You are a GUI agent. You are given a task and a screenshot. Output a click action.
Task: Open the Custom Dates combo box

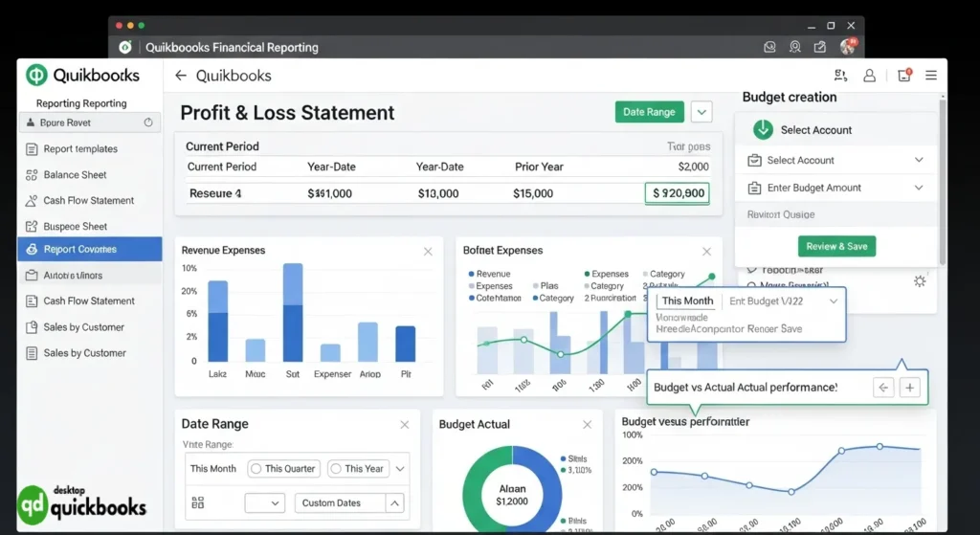pyautogui.click(x=353, y=502)
